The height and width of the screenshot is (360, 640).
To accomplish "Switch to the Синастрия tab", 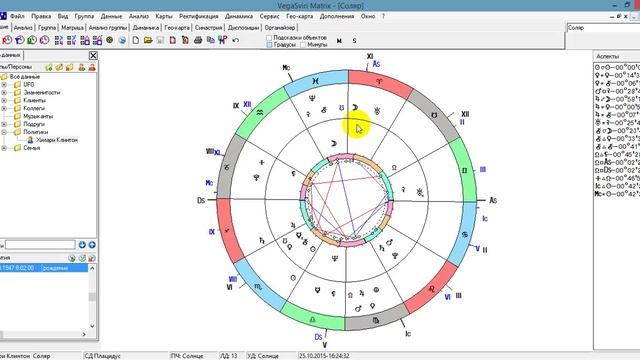I will click(x=208, y=28).
